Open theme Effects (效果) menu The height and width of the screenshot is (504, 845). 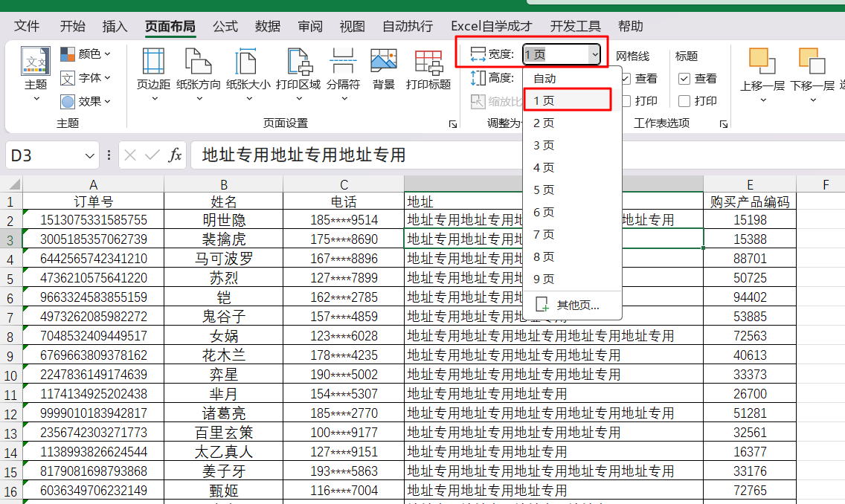coord(85,101)
